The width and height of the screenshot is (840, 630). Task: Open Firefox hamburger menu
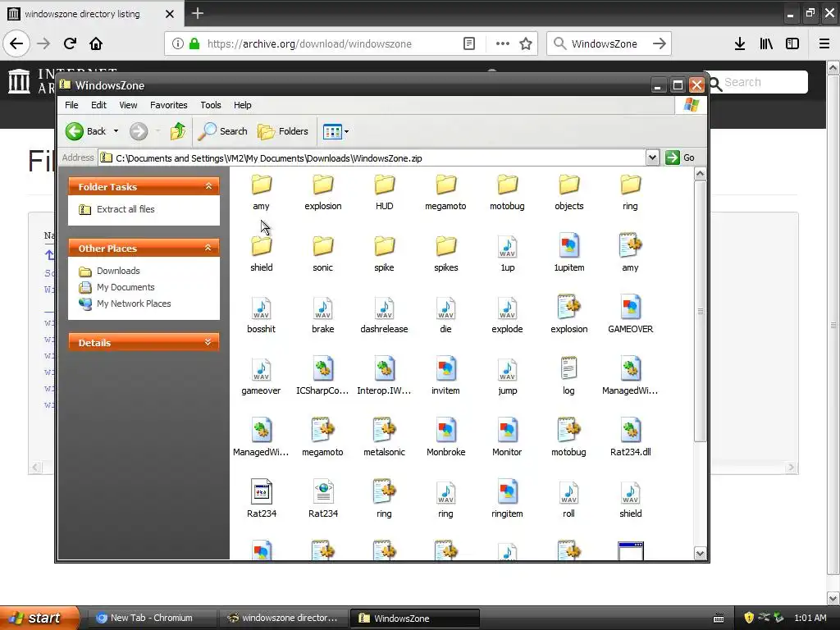pos(824,44)
